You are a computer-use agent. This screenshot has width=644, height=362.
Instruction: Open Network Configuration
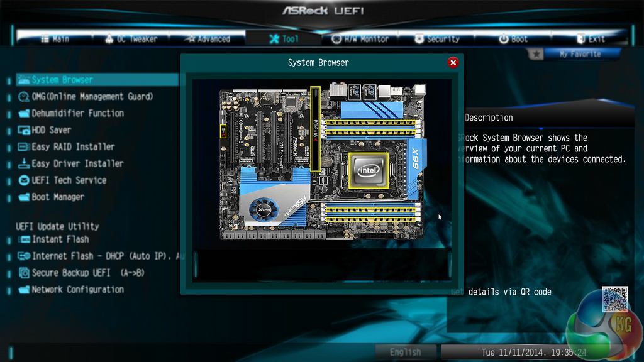[70, 290]
